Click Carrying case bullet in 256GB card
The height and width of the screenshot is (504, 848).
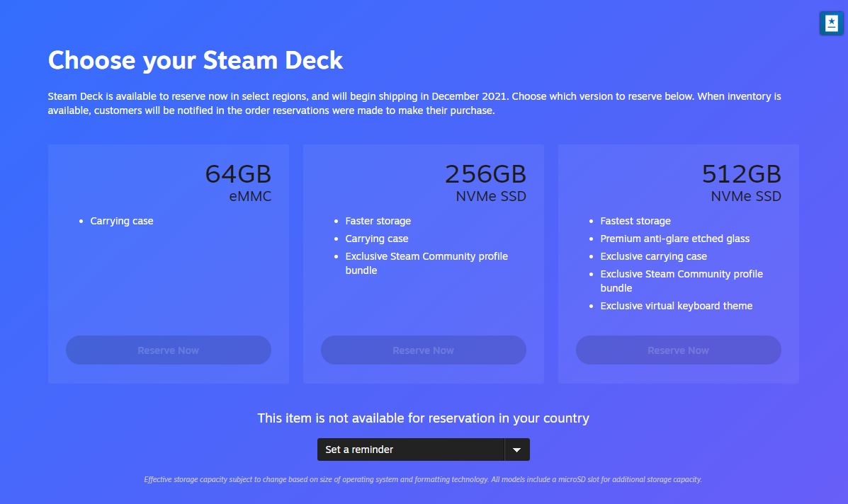pos(376,239)
